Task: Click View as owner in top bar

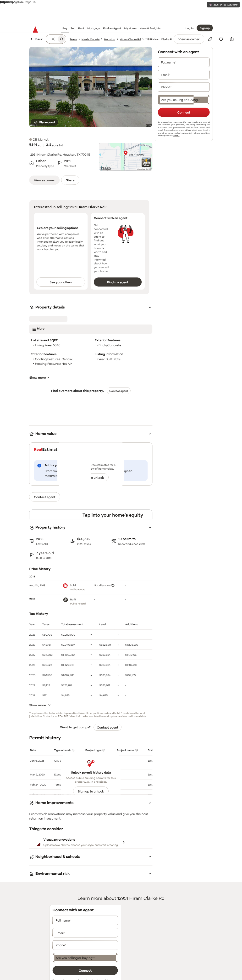Action: [x=189, y=39]
